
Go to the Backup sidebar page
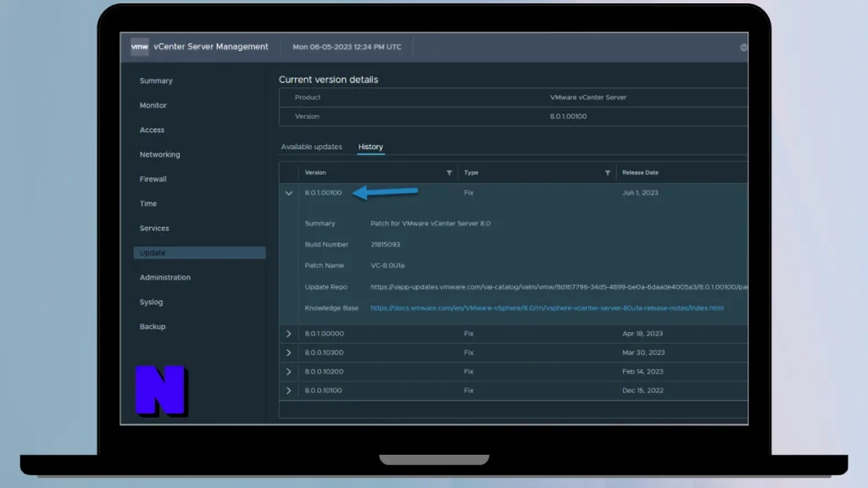point(153,326)
